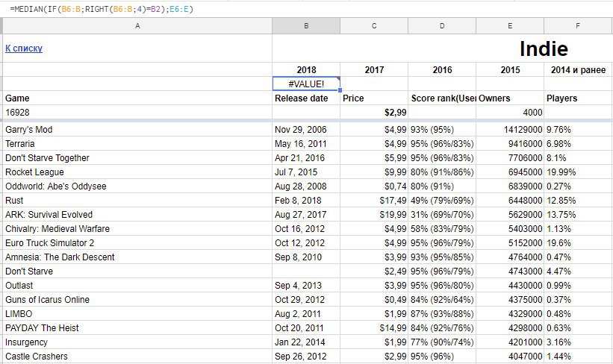Select the Rocket League cell
Screen dimensions: 613x364
point(137,172)
